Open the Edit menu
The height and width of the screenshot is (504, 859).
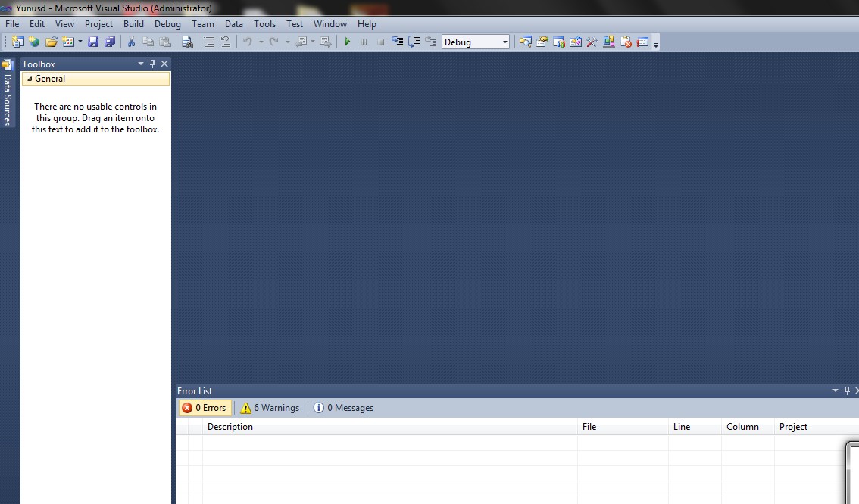(x=37, y=24)
